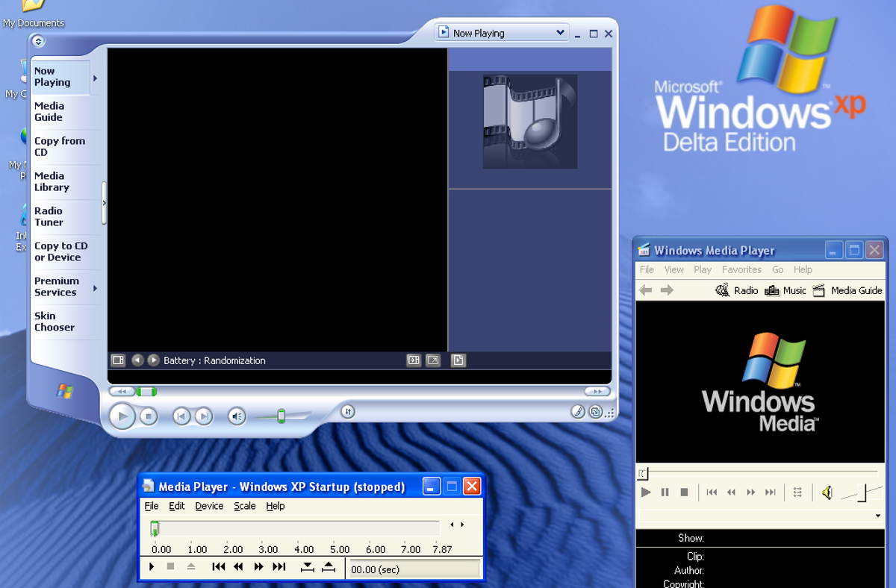Select the next visualization arrow

pos(153,360)
